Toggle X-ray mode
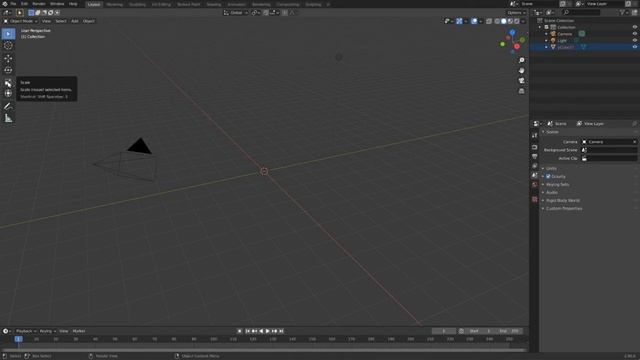The image size is (640, 360). click(489, 21)
